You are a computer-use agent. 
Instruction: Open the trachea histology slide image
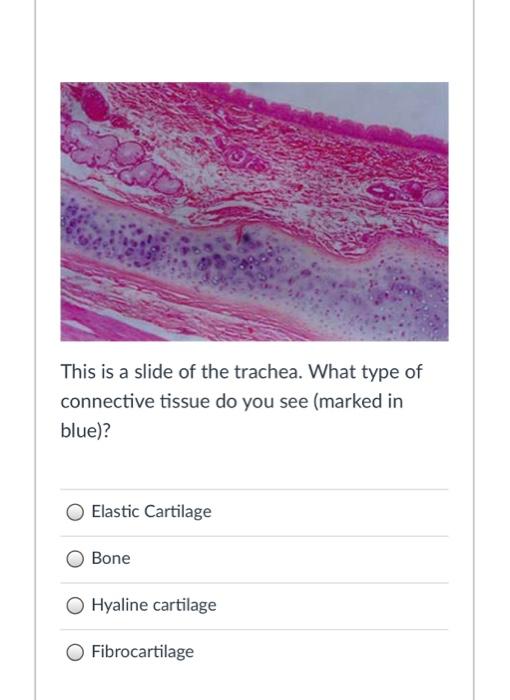(x=255, y=212)
